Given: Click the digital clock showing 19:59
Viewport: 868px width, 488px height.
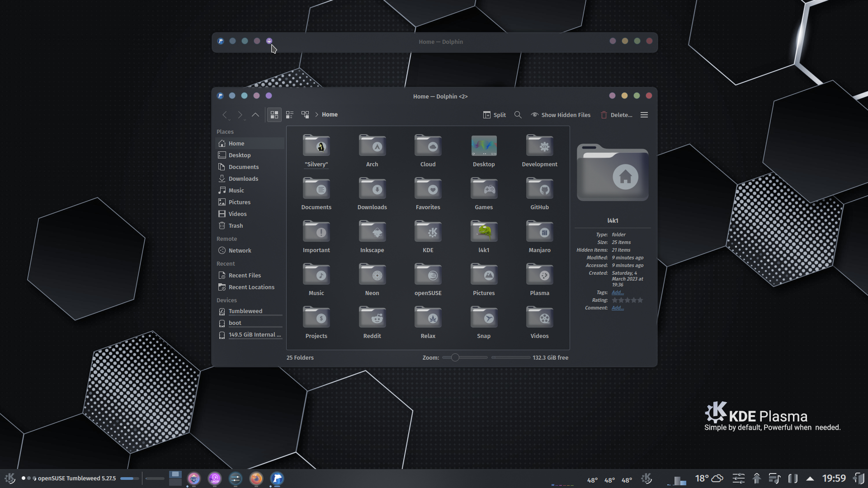Looking at the screenshot, I should (834, 478).
